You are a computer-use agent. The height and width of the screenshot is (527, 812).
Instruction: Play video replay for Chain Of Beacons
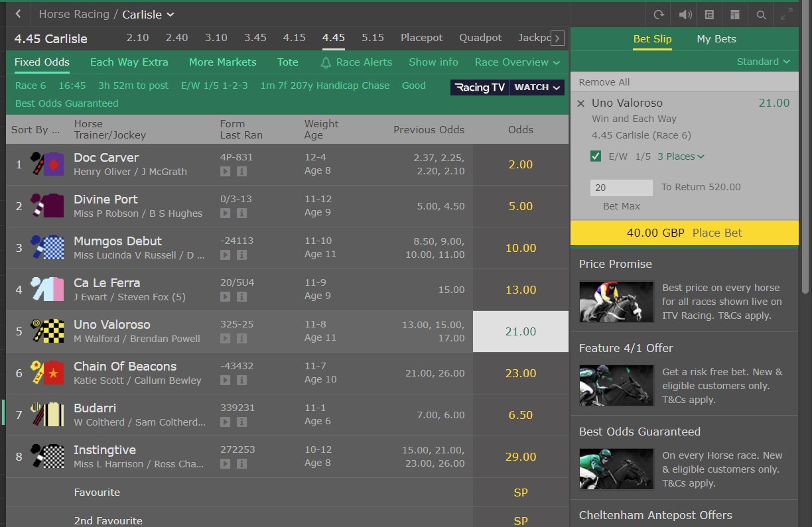[226, 381]
